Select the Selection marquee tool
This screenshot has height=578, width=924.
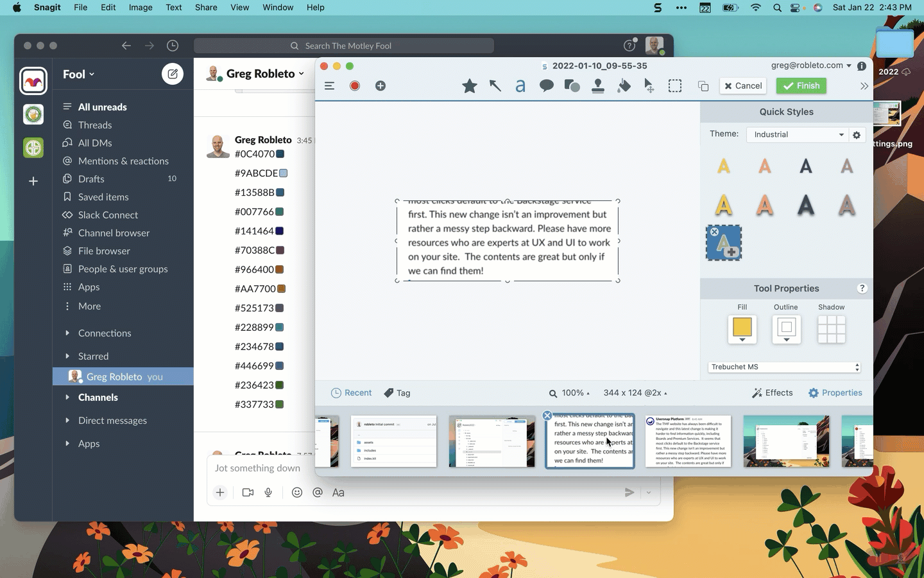675,86
